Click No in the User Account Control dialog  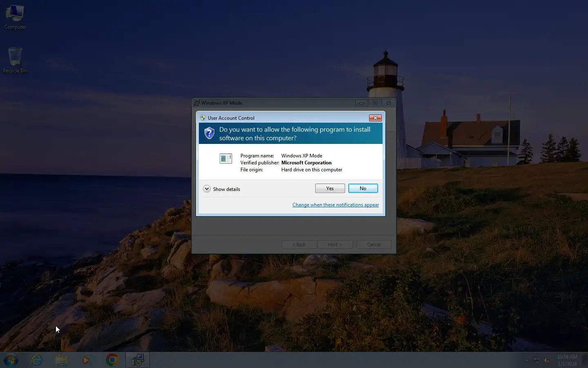click(363, 188)
